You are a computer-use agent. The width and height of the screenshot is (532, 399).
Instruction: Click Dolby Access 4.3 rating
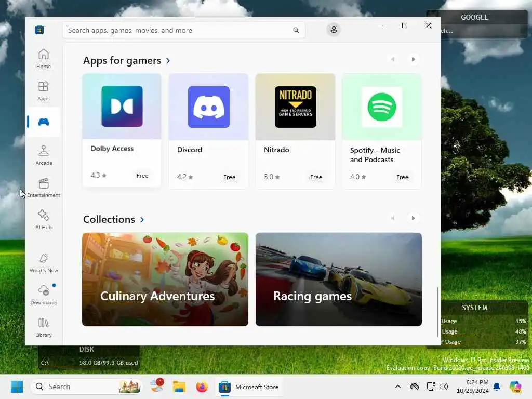pos(98,175)
